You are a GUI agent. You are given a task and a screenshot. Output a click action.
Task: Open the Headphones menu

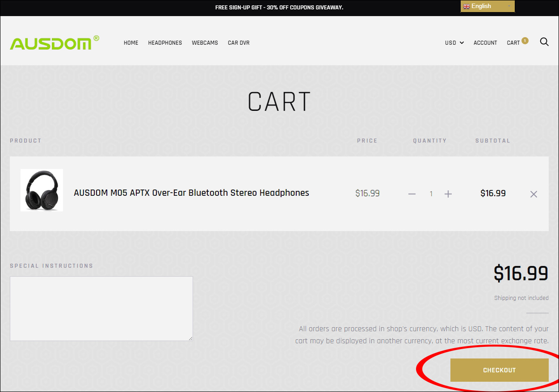pos(165,43)
